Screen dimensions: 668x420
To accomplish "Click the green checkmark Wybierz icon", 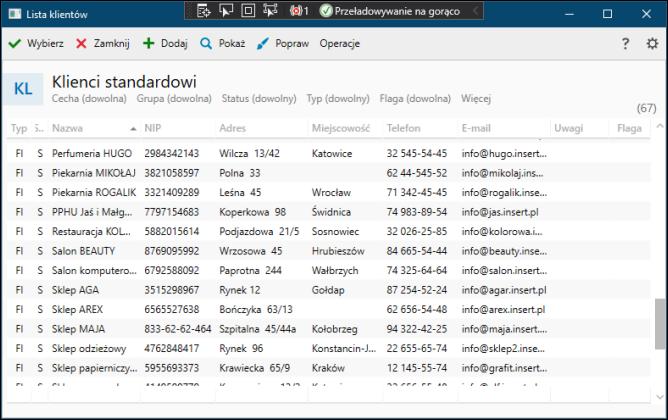I will [x=14, y=43].
